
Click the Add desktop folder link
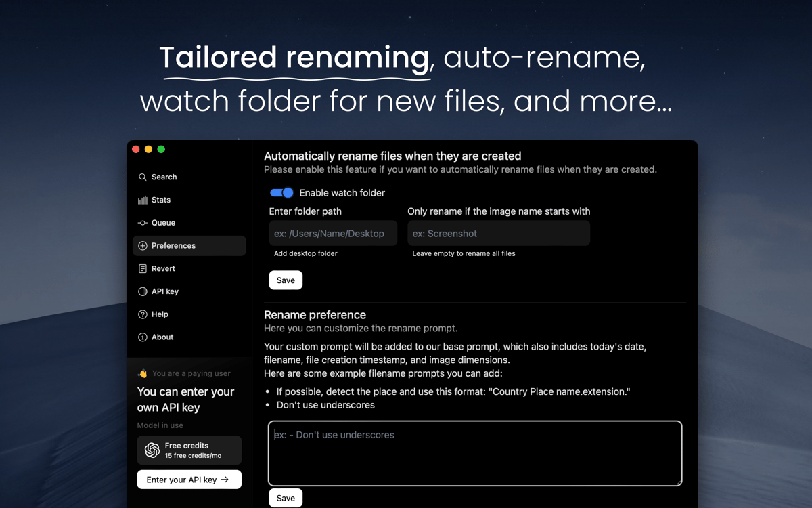(x=306, y=253)
